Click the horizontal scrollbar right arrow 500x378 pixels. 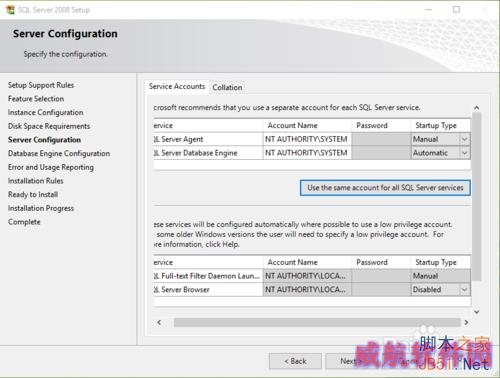coord(466,322)
